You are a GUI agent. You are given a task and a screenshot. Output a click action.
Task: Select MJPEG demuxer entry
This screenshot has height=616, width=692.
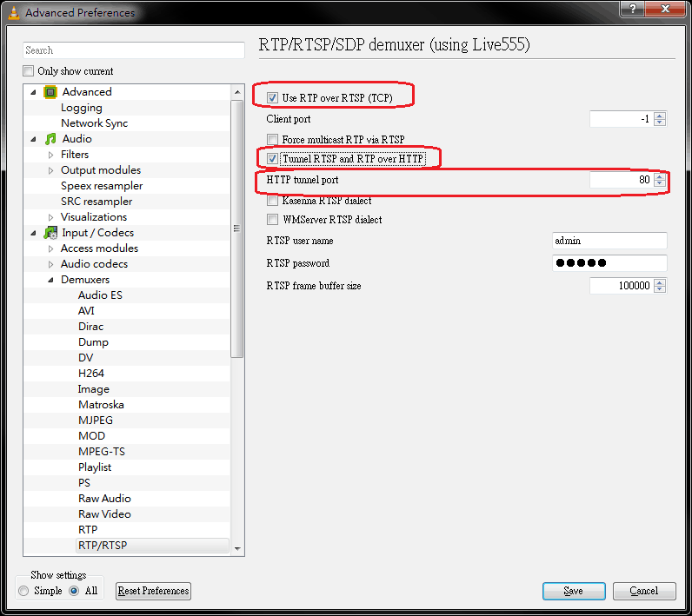click(96, 421)
